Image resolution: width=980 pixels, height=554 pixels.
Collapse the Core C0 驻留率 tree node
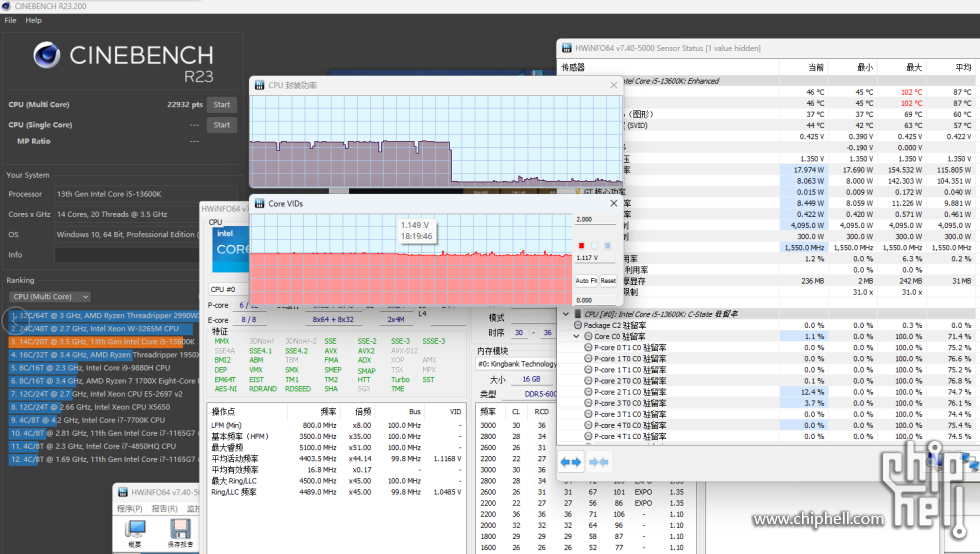pyautogui.click(x=576, y=336)
